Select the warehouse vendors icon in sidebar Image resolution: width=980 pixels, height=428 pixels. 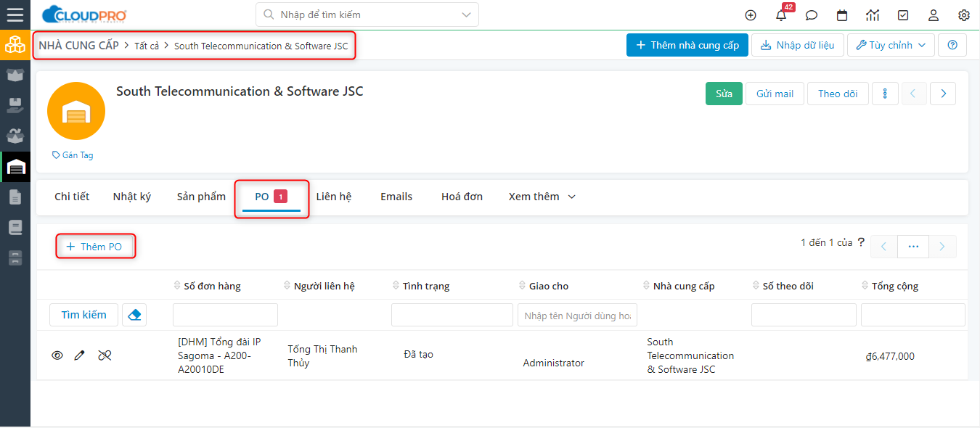coord(15,167)
